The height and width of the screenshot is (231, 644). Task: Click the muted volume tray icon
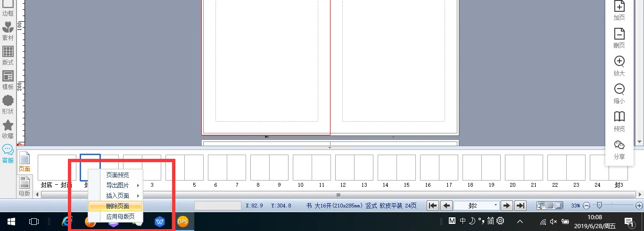(553, 221)
